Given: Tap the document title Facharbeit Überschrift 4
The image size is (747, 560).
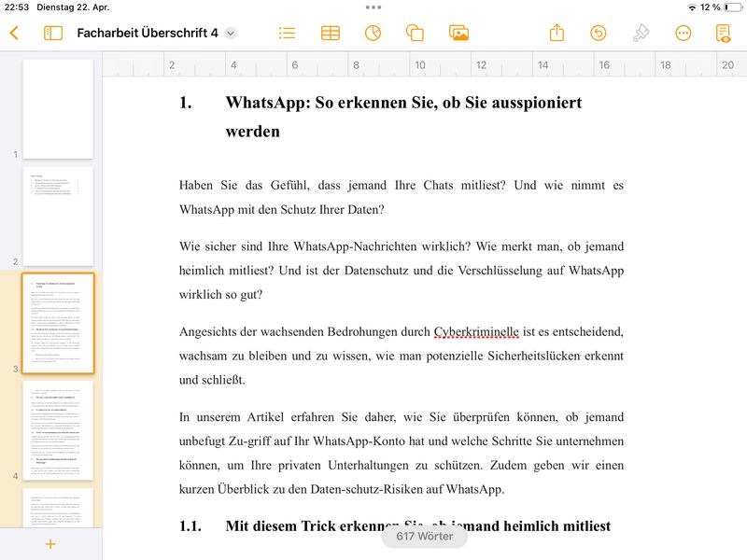Looking at the screenshot, I should pyautogui.click(x=148, y=33).
